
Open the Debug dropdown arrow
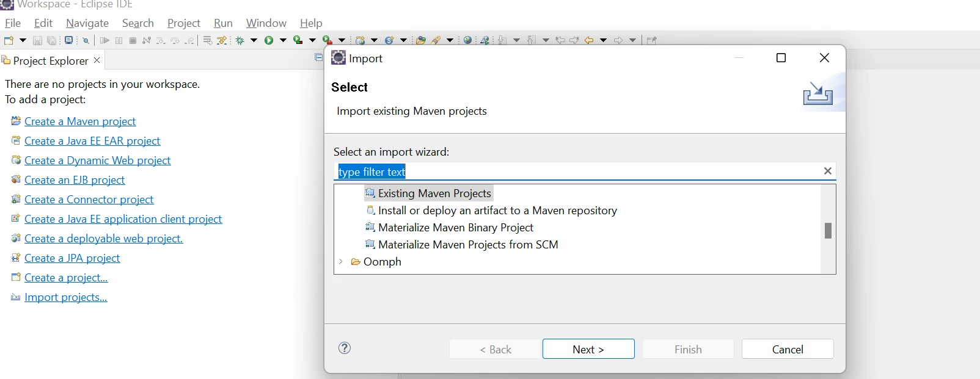[x=254, y=40]
